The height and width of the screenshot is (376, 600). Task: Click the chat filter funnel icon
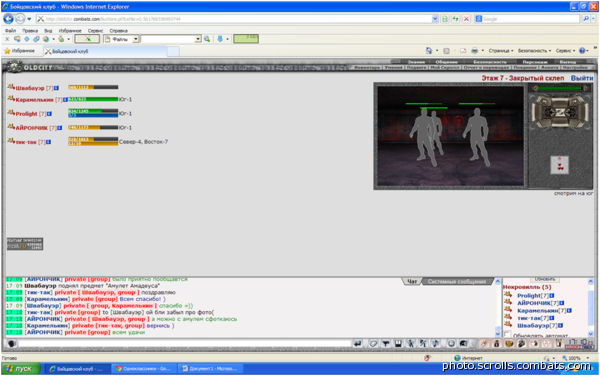386,343
